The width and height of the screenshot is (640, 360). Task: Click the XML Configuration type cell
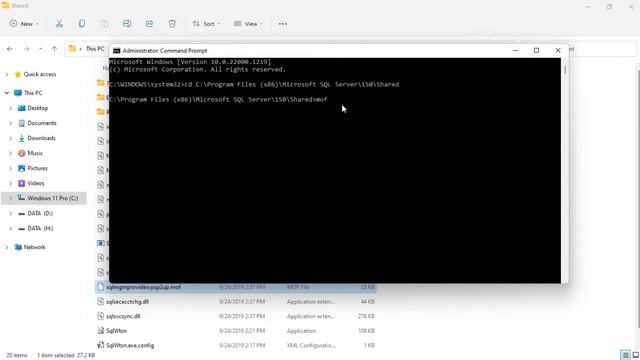pyautogui.click(x=311, y=345)
